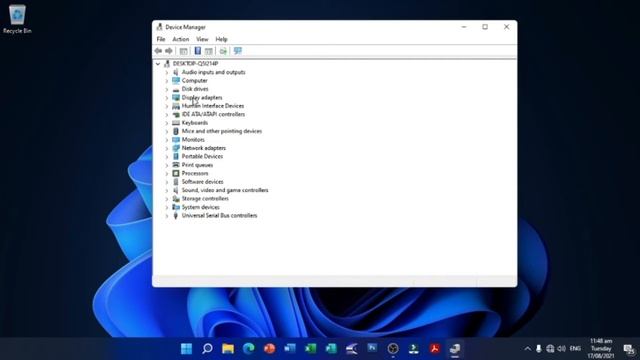Screen dimensions: 640x360
Task: Select the Software devices row text
Action: click(202, 182)
